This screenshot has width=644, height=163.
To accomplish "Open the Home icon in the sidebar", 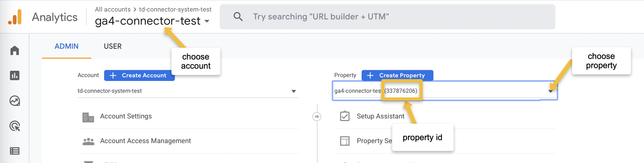I will [15, 50].
